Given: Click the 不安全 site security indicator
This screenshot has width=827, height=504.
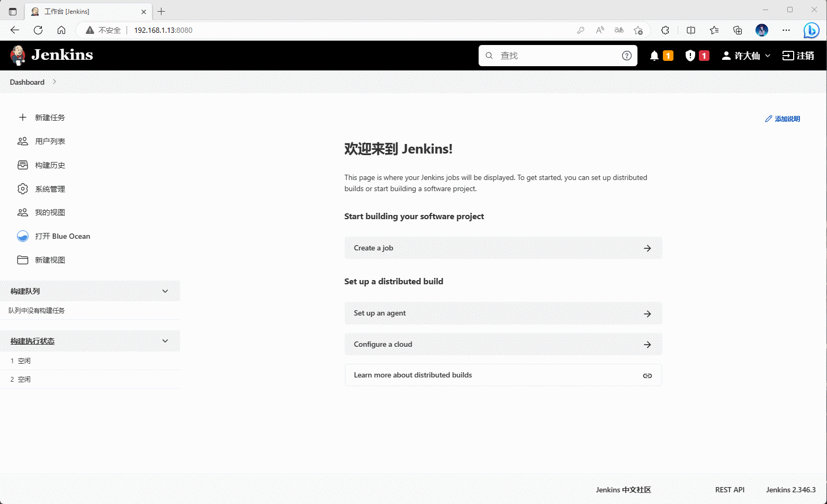Looking at the screenshot, I should (104, 30).
